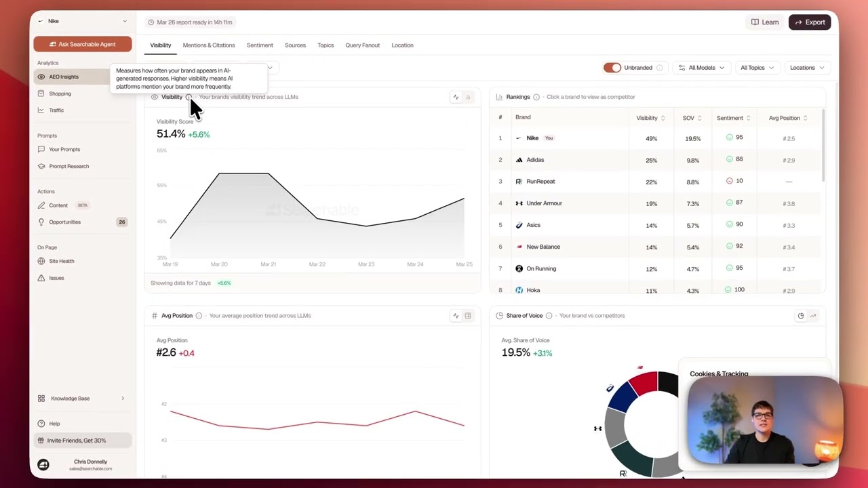Open the All Models filter dropdown

701,68
